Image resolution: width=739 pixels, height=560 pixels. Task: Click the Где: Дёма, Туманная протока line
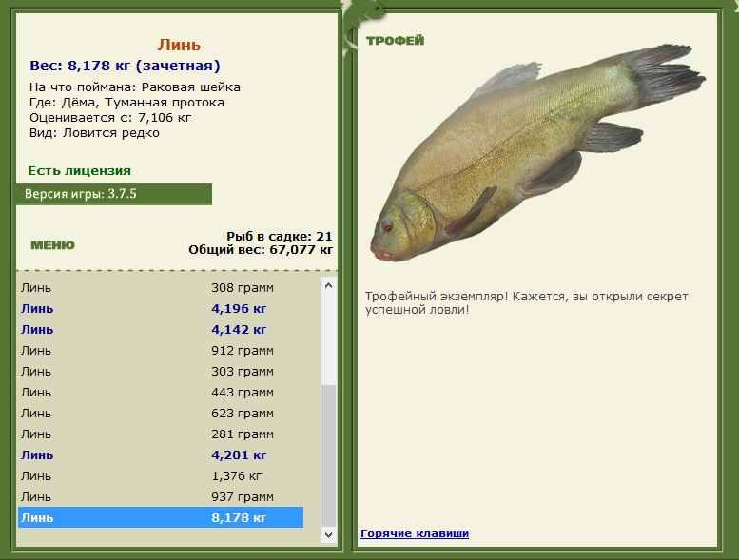click(x=126, y=102)
